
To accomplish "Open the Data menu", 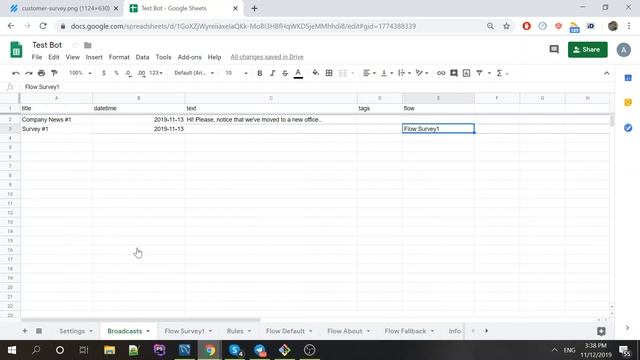I will point(142,57).
